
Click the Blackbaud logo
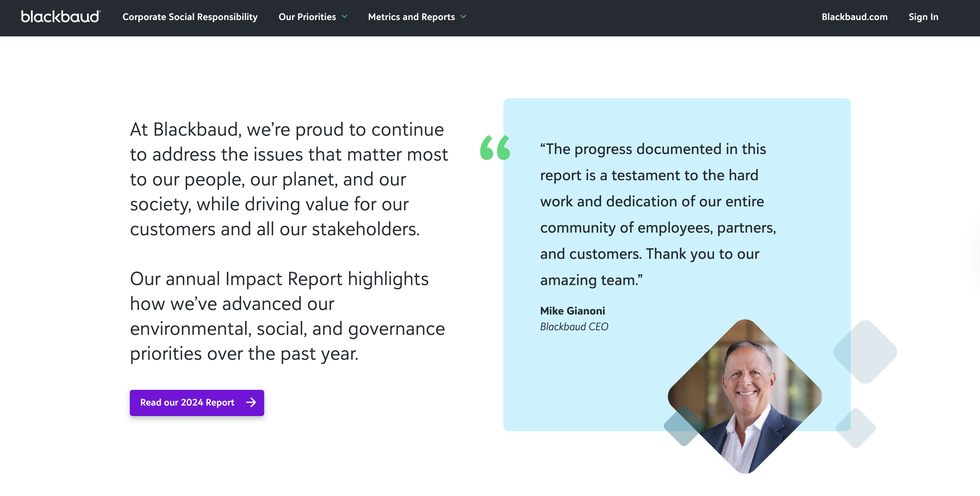tap(60, 16)
